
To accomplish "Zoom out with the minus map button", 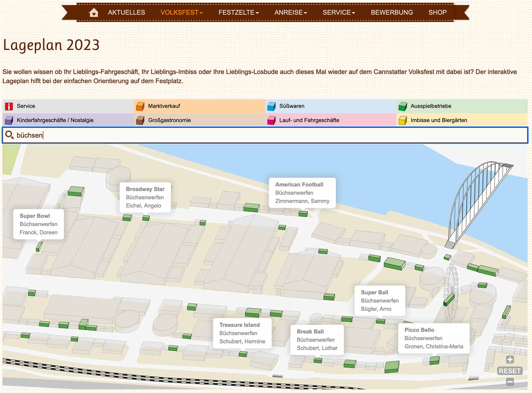I will click(510, 382).
